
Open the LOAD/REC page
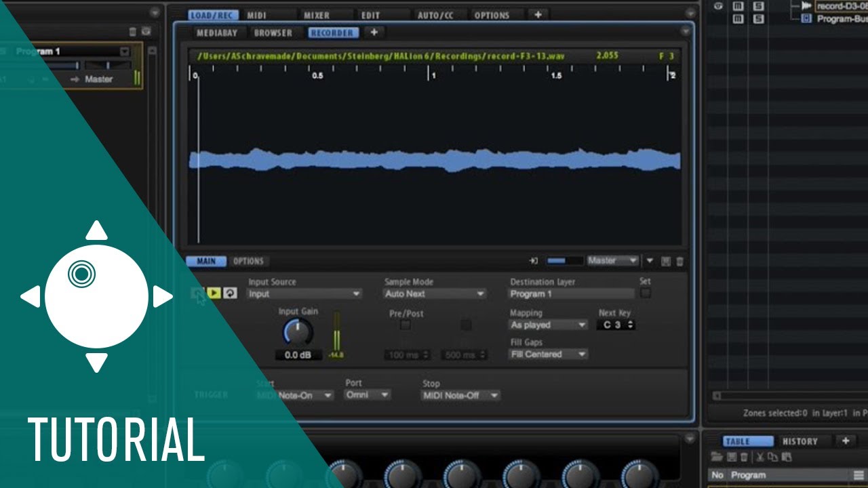pyautogui.click(x=214, y=15)
